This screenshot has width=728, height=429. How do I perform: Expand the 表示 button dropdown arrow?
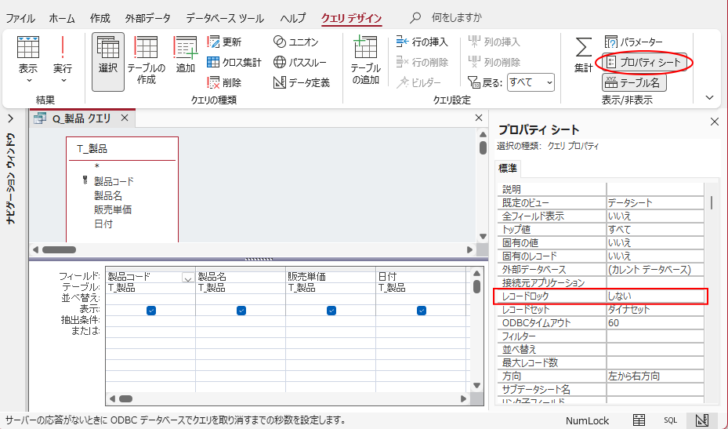[29, 80]
